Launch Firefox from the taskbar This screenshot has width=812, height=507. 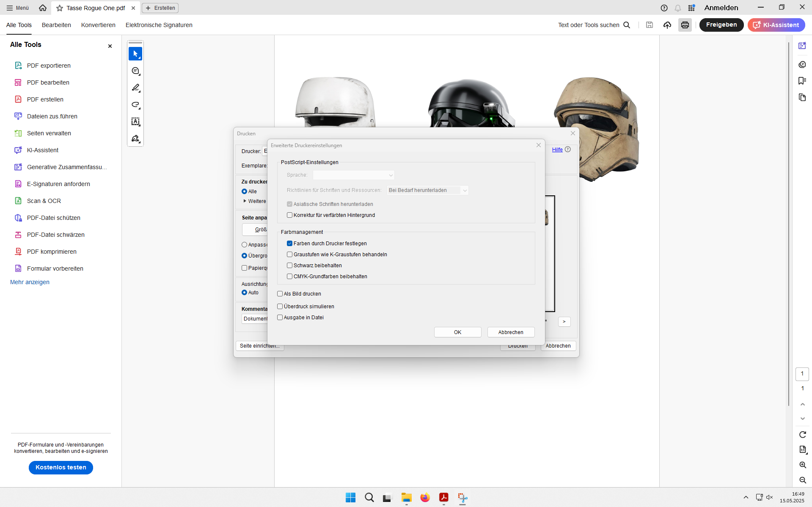pos(425,498)
